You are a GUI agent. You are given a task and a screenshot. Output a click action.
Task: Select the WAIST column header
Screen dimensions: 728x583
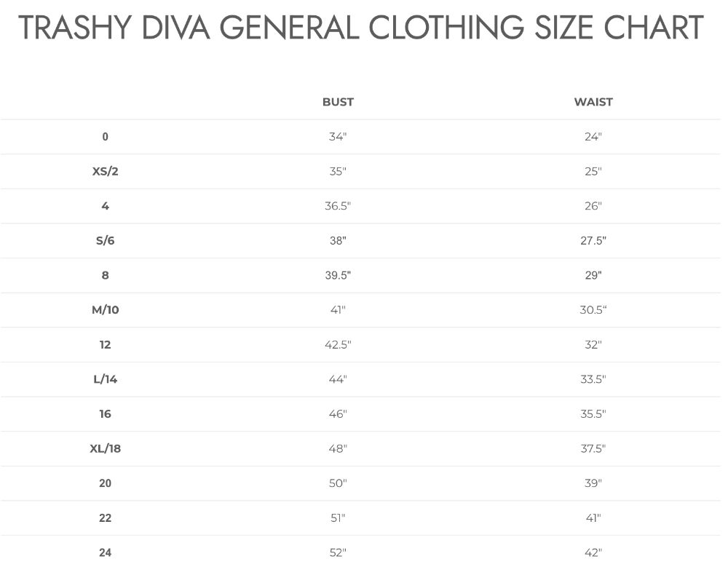593,102
